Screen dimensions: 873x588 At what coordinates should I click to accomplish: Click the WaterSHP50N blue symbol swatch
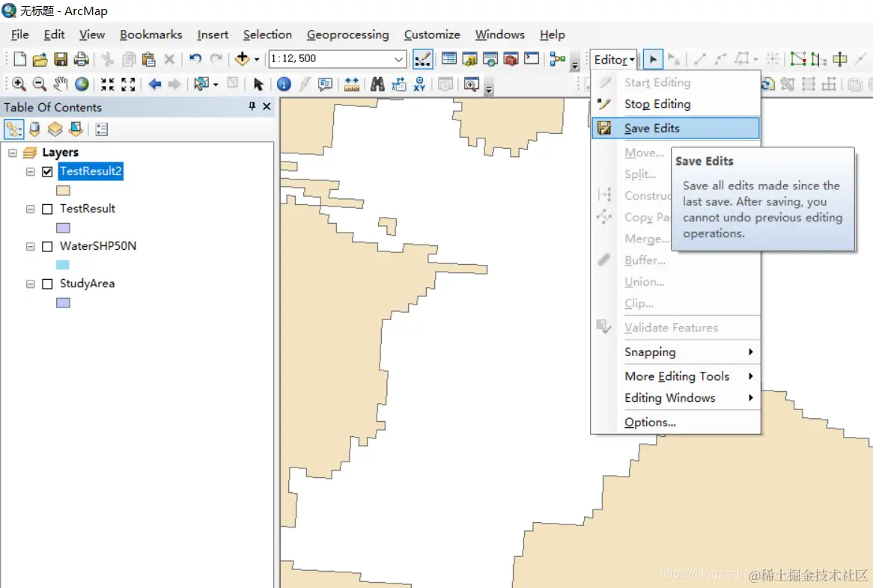pyautogui.click(x=63, y=265)
